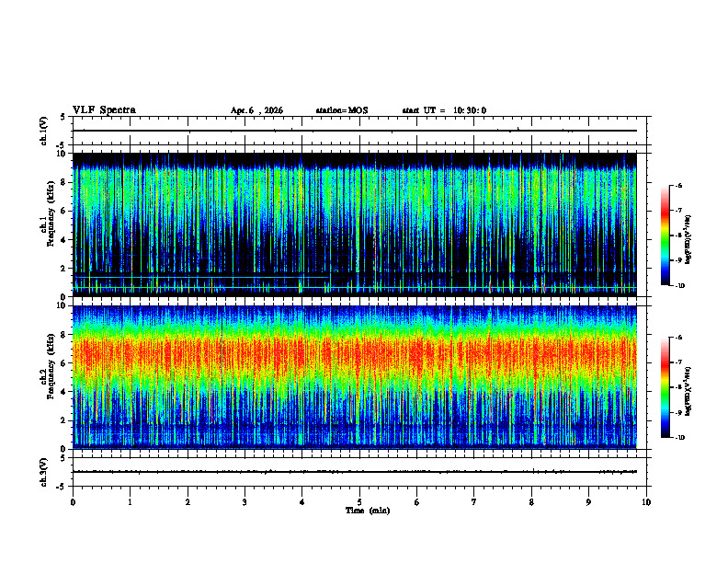This screenshot has height=563, width=728.
Task: Click the "10" kHz tick of ch.2 spectrogram
Action: click(62, 305)
